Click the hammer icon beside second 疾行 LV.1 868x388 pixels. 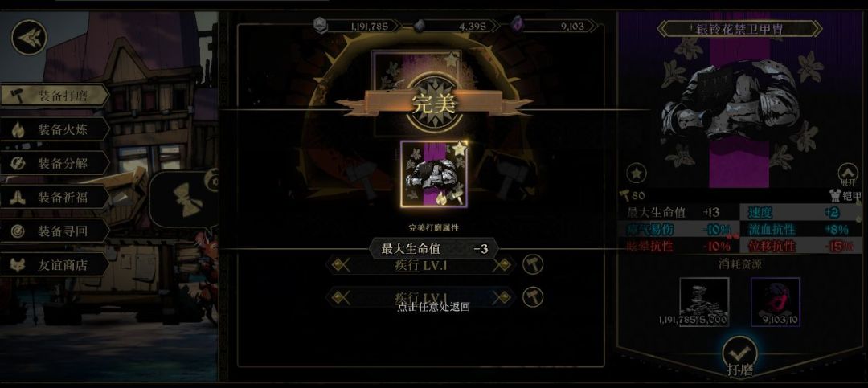pos(533,297)
